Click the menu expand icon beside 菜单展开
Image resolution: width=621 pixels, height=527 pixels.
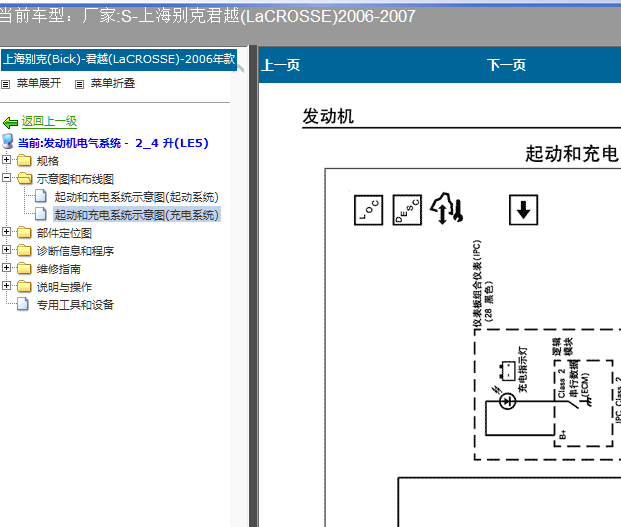click(x=6, y=84)
